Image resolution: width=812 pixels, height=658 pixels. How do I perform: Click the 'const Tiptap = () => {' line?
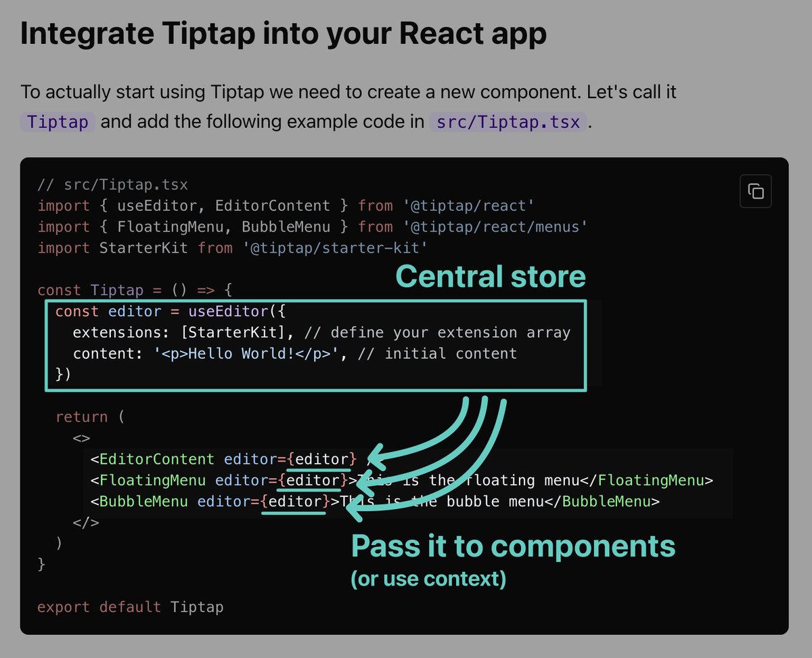pyautogui.click(x=135, y=290)
